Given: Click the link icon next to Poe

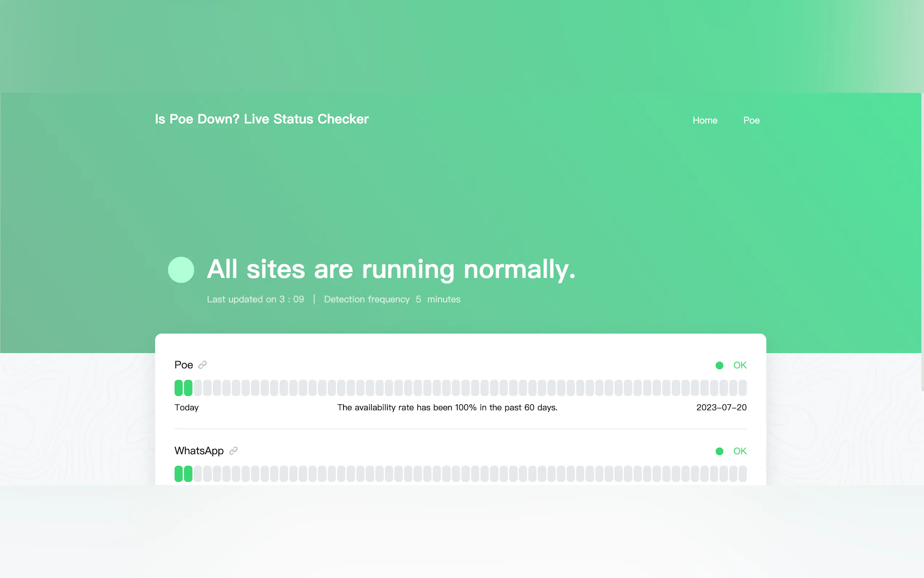Looking at the screenshot, I should (203, 365).
